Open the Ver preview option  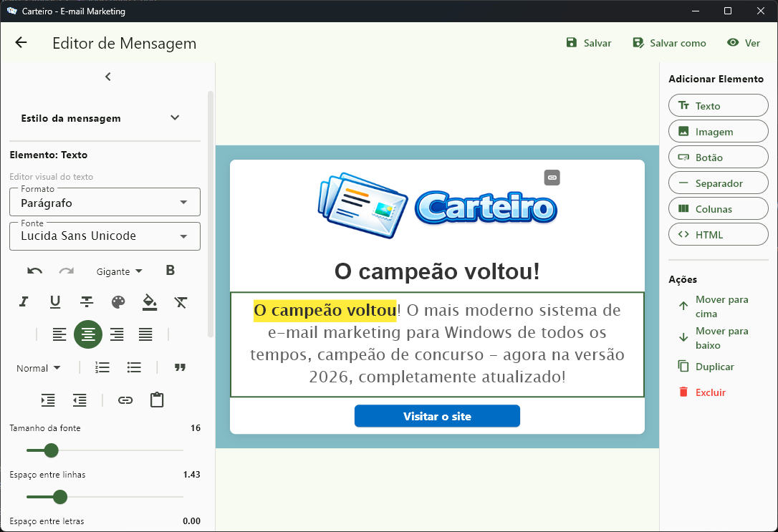pos(744,43)
